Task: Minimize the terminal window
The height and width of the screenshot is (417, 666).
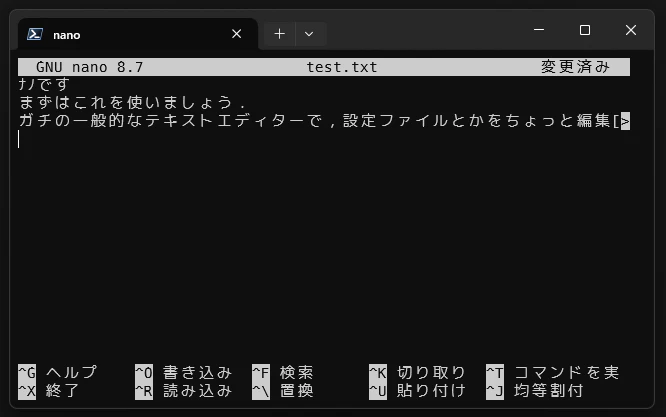Action: [539, 30]
